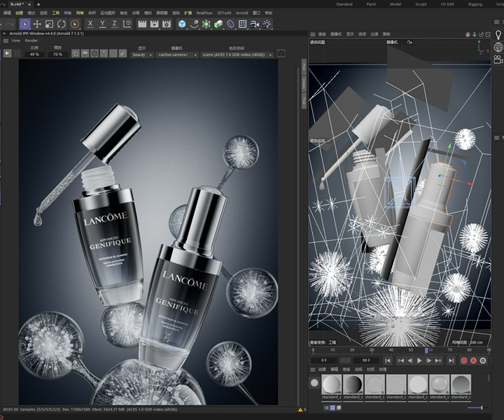Open the material manager hamburger menu

312,370
